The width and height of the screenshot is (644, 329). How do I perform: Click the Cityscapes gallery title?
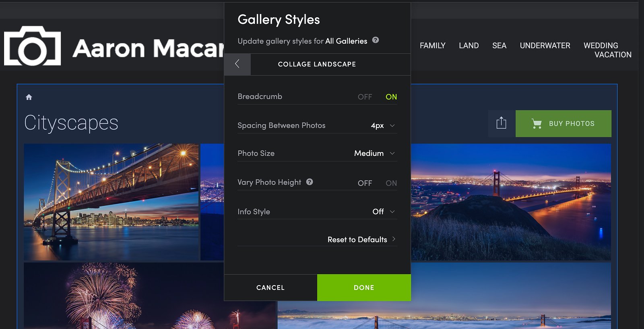click(71, 123)
